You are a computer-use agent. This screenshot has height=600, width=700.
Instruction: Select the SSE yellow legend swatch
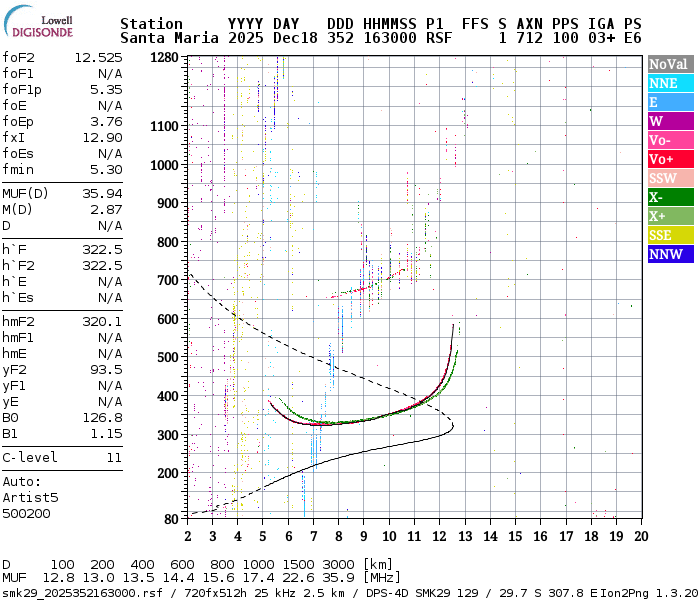tap(667, 235)
